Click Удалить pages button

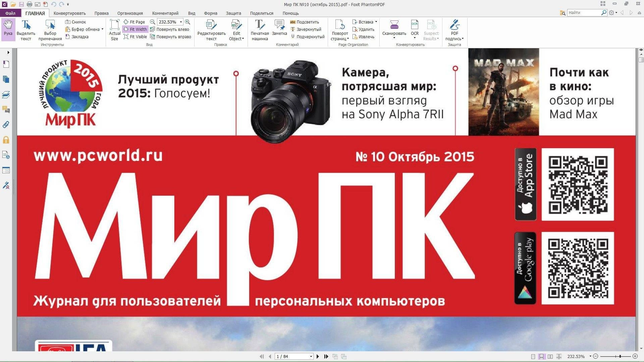363,29
